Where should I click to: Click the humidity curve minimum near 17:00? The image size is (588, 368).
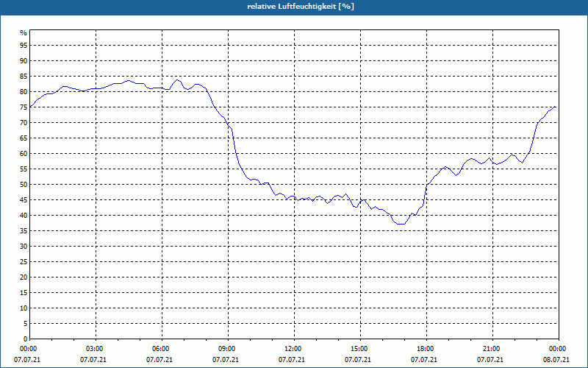(401, 224)
